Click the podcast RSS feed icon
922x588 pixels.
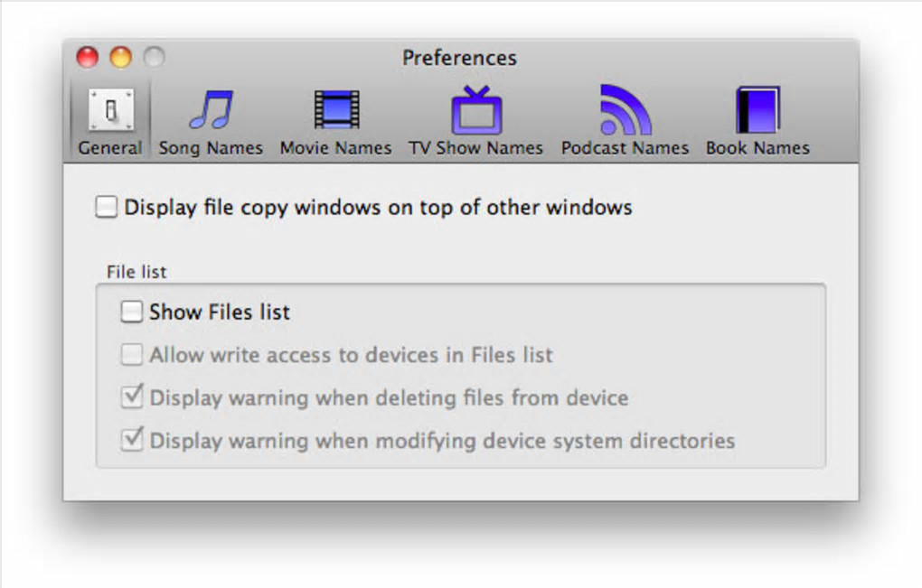tap(626, 111)
